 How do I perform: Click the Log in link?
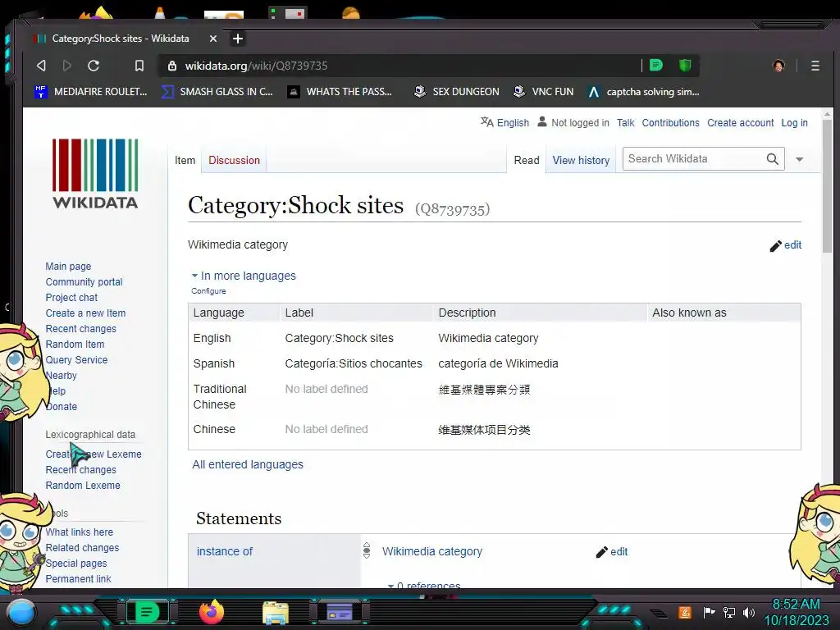tap(794, 123)
